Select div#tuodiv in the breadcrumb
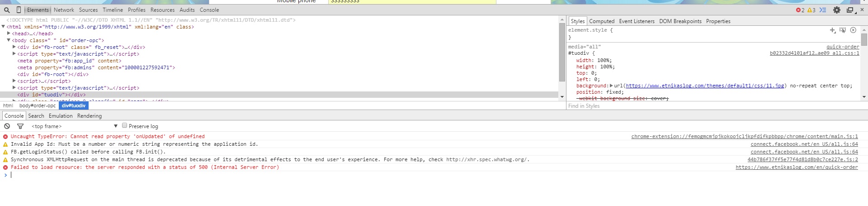868x206 pixels. (x=74, y=105)
